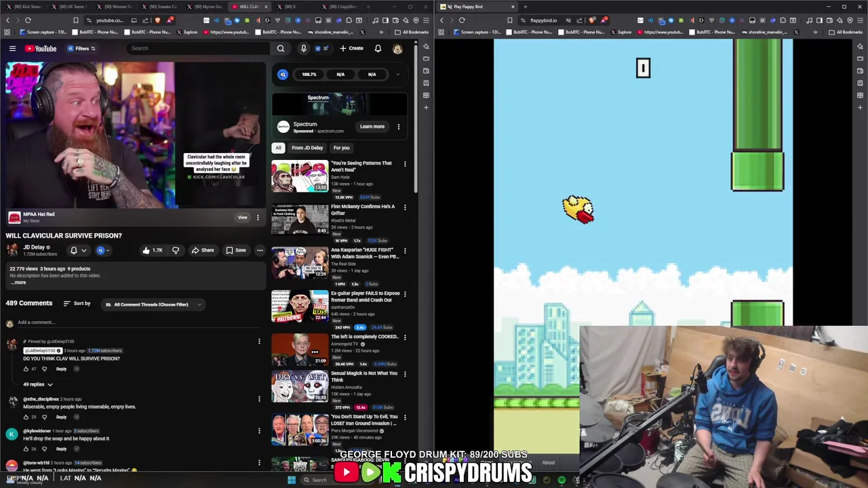Open more actions ellipsis beside Save
This screenshot has width=868, height=488.
point(260,250)
